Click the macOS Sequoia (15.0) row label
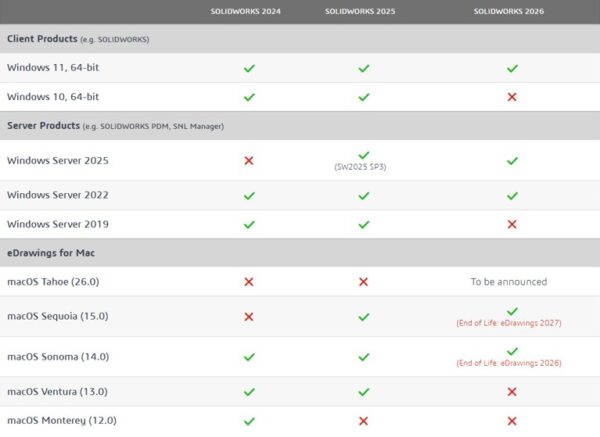This screenshot has height=437, width=600. pos(58,316)
